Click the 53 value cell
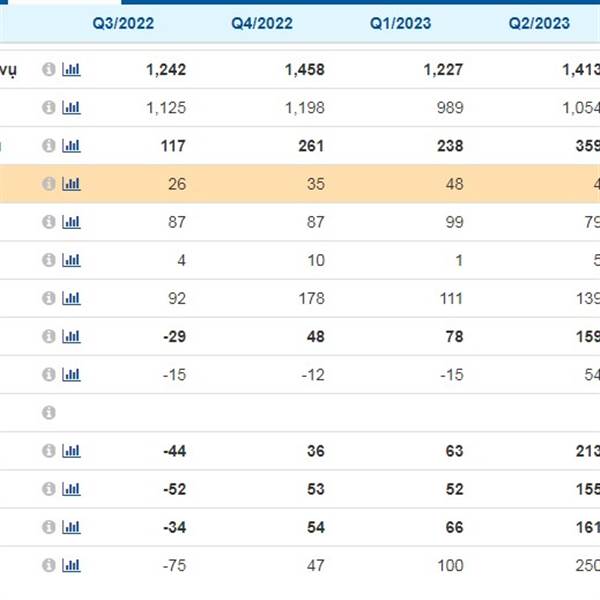 [x=316, y=489]
